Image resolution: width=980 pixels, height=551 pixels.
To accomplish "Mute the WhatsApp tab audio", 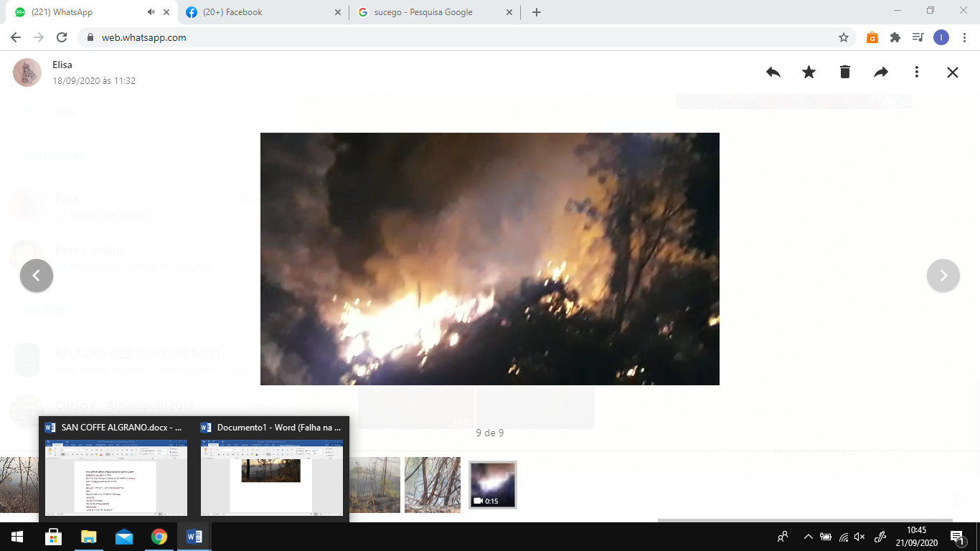I will pos(151,12).
